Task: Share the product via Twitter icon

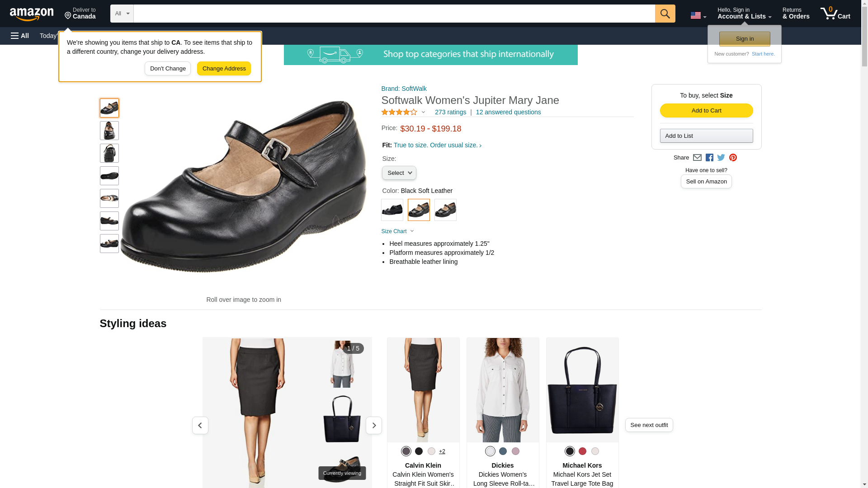Action: (x=721, y=158)
